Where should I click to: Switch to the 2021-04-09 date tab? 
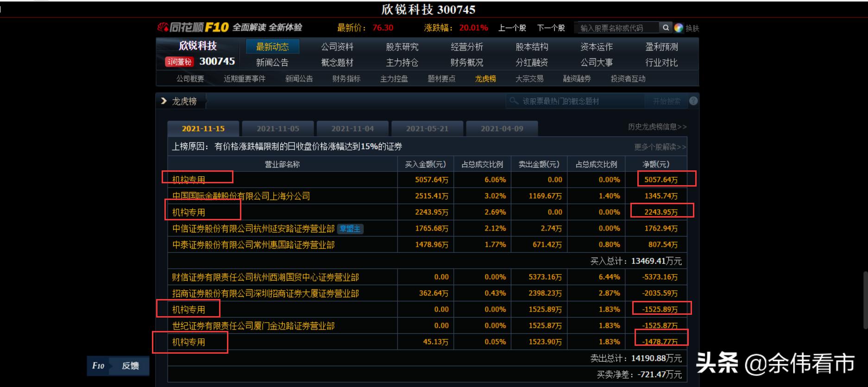click(x=502, y=129)
